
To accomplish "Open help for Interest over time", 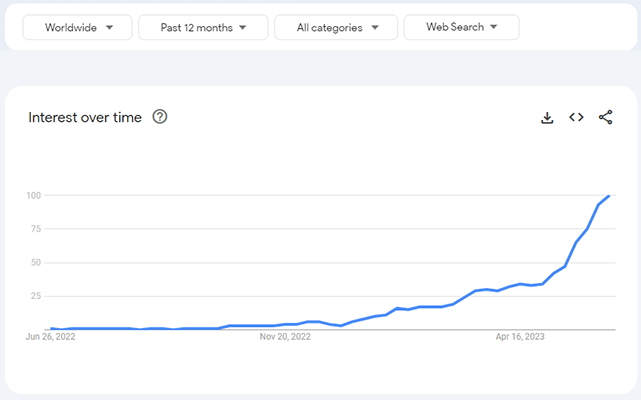I will (x=160, y=117).
